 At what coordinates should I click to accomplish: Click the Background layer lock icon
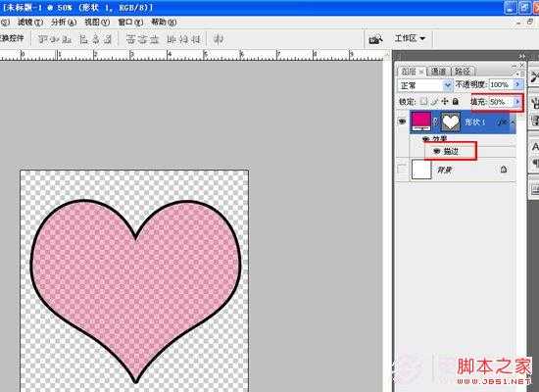click(504, 169)
